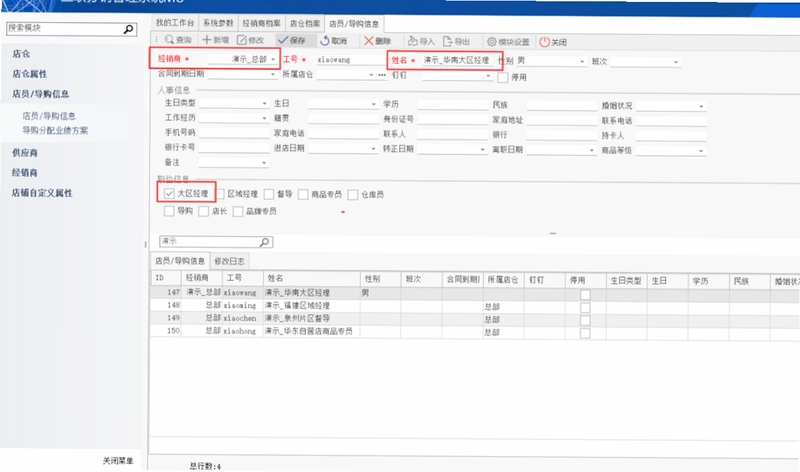Image resolution: width=800 pixels, height=472 pixels.
Task: Open the 离职日期 date dropdown
Action: coord(592,151)
